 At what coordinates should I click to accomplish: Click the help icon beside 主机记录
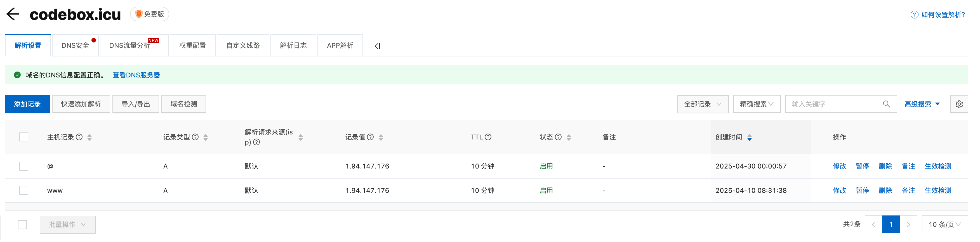[x=79, y=137]
